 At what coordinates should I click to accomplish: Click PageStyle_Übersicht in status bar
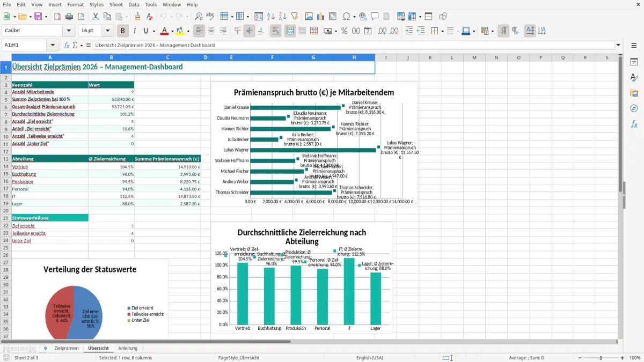pyautogui.click(x=238, y=358)
